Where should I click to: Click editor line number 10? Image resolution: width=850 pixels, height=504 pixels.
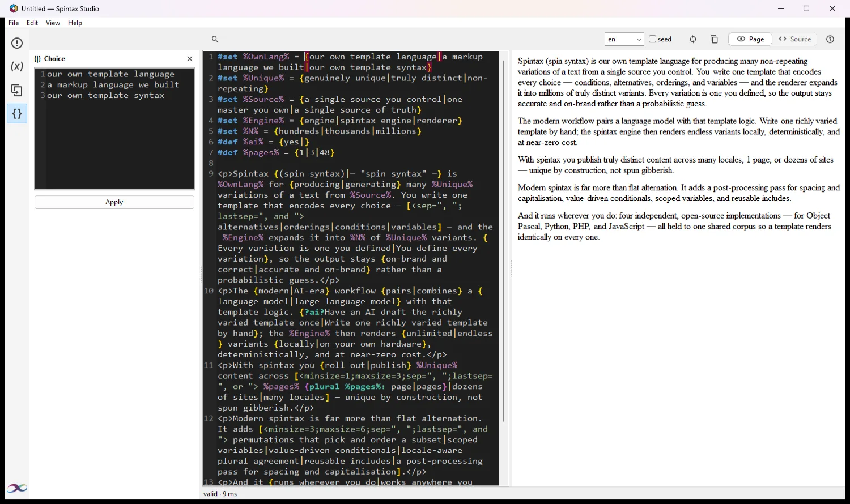point(209,291)
